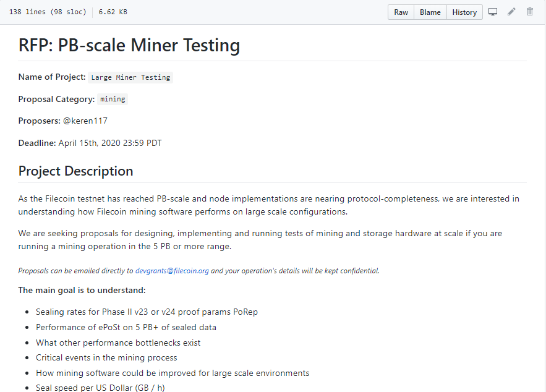Image resolution: width=546 pixels, height=392 pixels.
Task: Click the pencil edit file icon
Action: tap(511, 12)
